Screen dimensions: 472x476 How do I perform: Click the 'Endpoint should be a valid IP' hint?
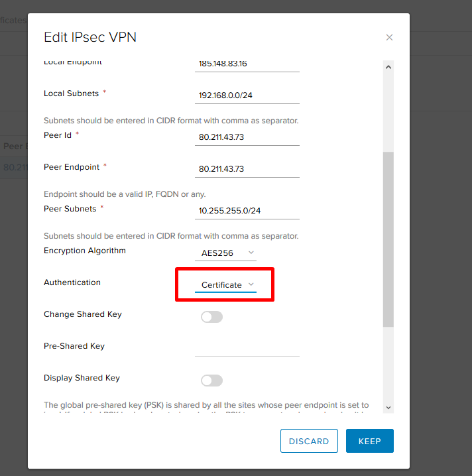click(125, 194)
